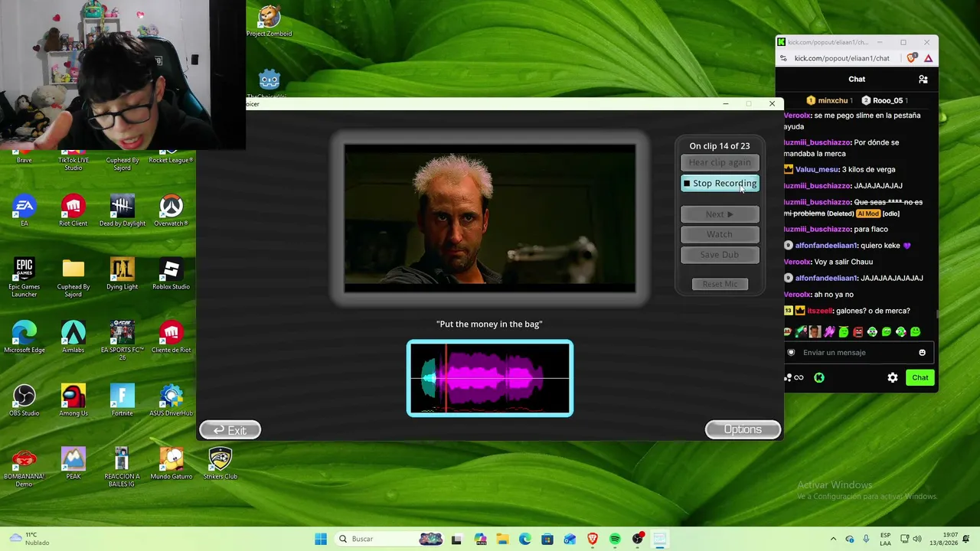Screen dimensions: 980x551
Task: Click the Watch button
Action: tap(720, 234)
